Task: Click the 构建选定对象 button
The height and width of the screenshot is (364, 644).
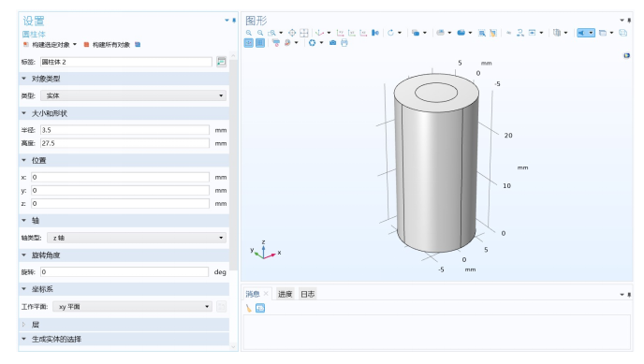Action: tap(47, 44)
